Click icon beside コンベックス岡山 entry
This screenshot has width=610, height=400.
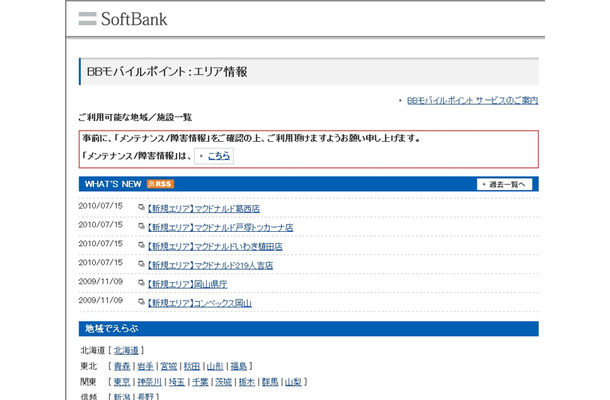[141, 302]
